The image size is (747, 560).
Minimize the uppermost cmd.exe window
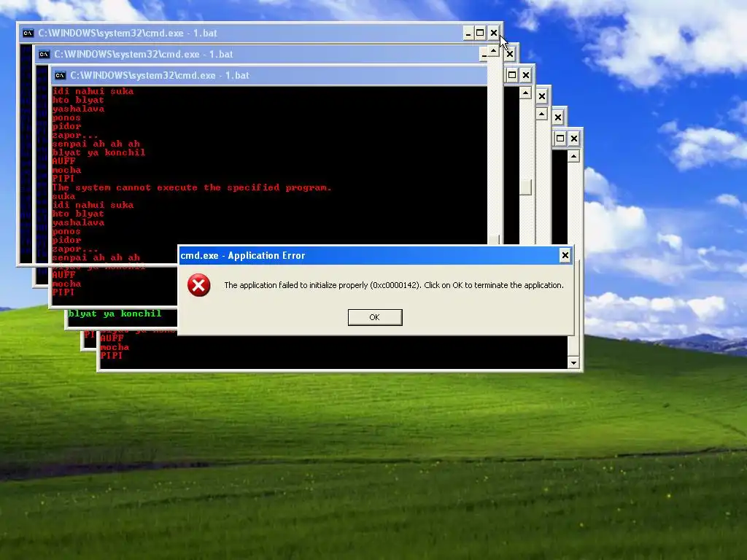[x=468, y=33]
